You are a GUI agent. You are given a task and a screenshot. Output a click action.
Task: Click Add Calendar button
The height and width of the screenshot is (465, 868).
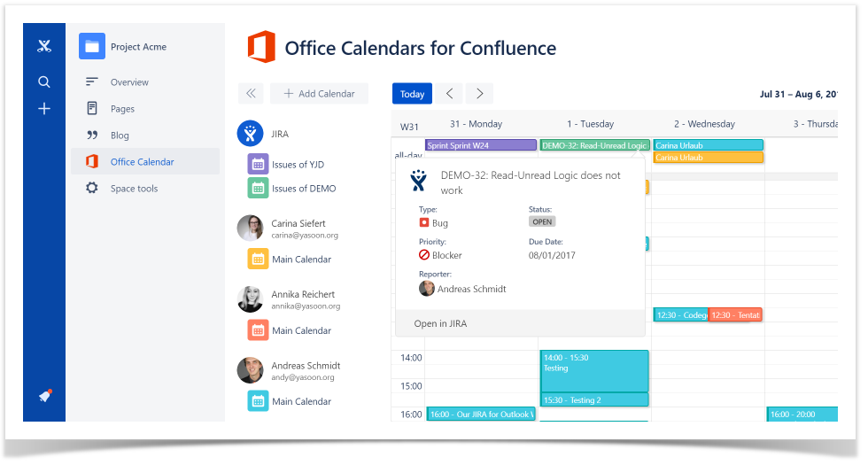click(319, 94)
